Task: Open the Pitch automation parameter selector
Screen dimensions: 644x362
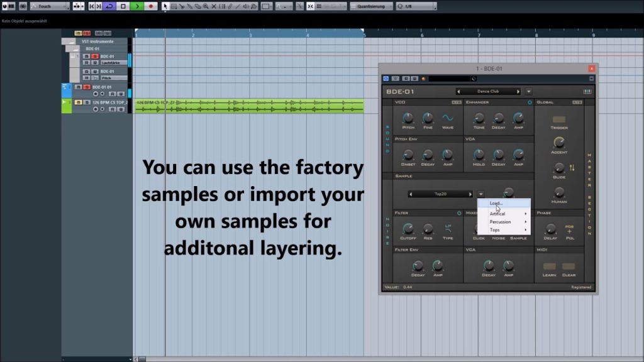Action: [x=113, y=78]
